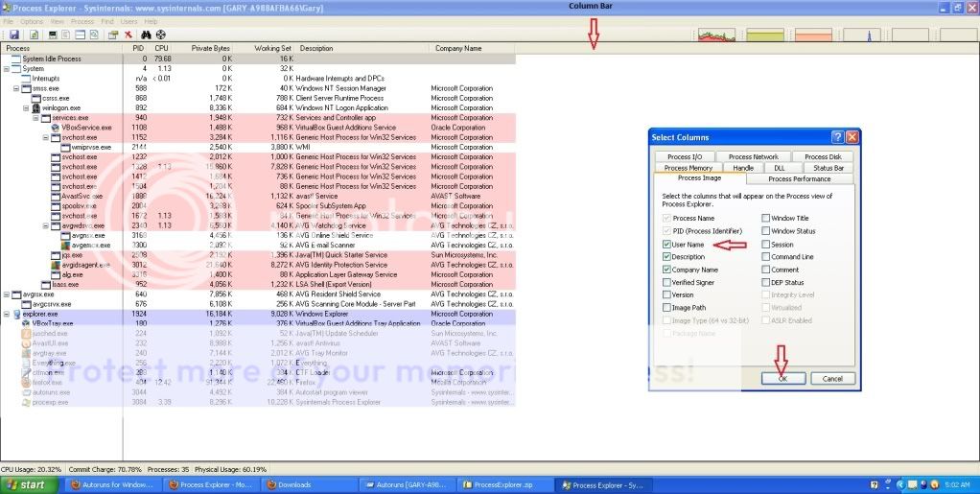
Task: Click the CPU usage mini graph
Action: [x=717, y=35]
